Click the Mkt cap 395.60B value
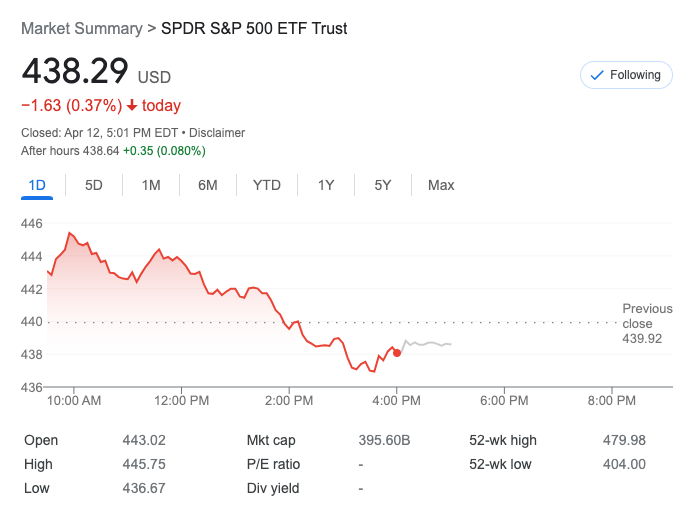This screenshot has height=509, width=695. pyautogui.click(x=385, y=440)
